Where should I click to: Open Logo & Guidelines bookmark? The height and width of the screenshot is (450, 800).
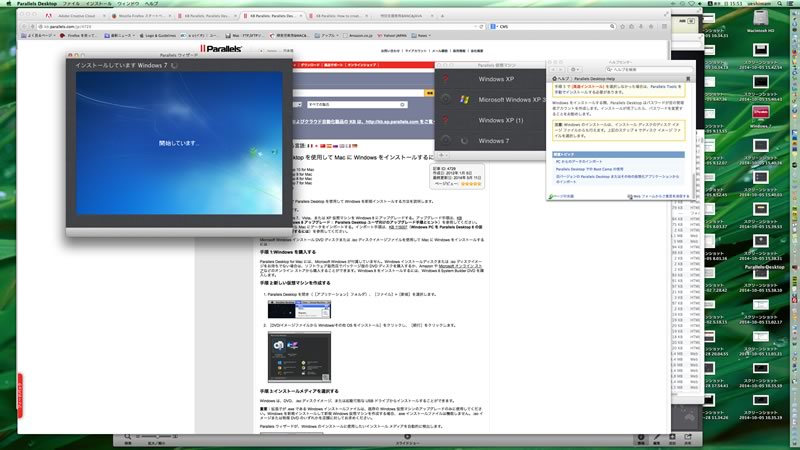pyautogui.click(x=157, y=36)
